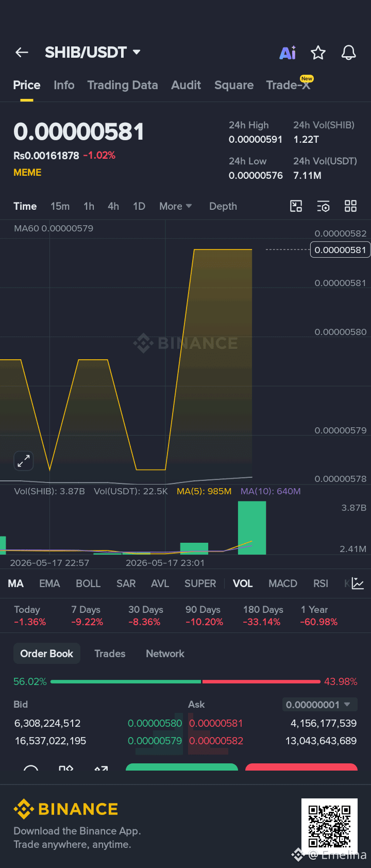Select the Network tab
Image resolution: width=371 pixels, height=868 pixels.
point(165,654)
